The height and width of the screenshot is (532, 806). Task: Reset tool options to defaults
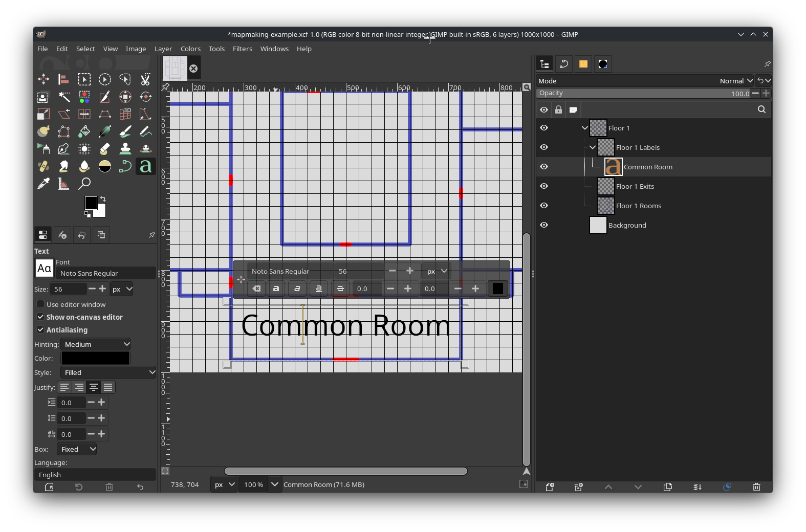point(140,487)
